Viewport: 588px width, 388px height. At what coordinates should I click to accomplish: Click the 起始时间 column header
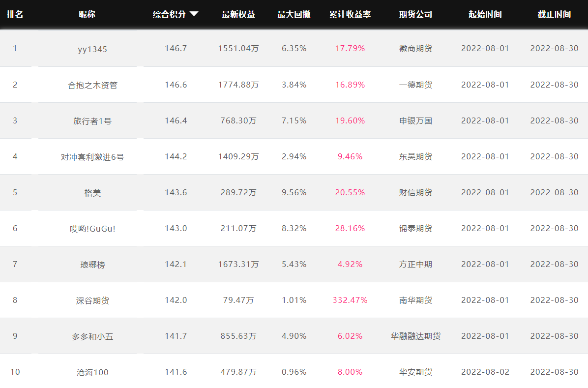point(485,14)
